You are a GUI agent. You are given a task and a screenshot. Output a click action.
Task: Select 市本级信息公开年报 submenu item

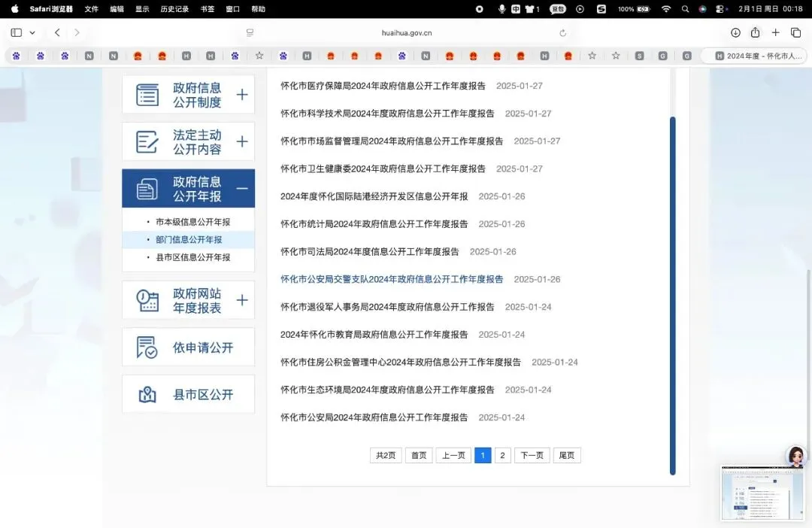[193, 222]
